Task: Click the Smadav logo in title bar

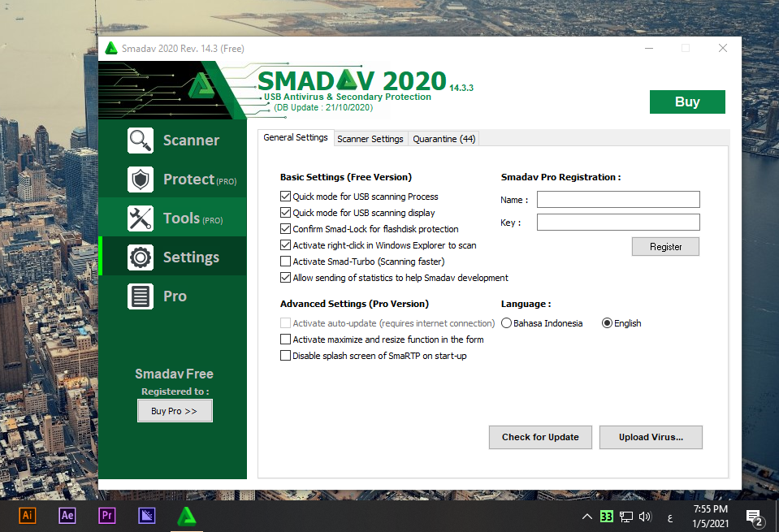Action: [x=111, y=48]
